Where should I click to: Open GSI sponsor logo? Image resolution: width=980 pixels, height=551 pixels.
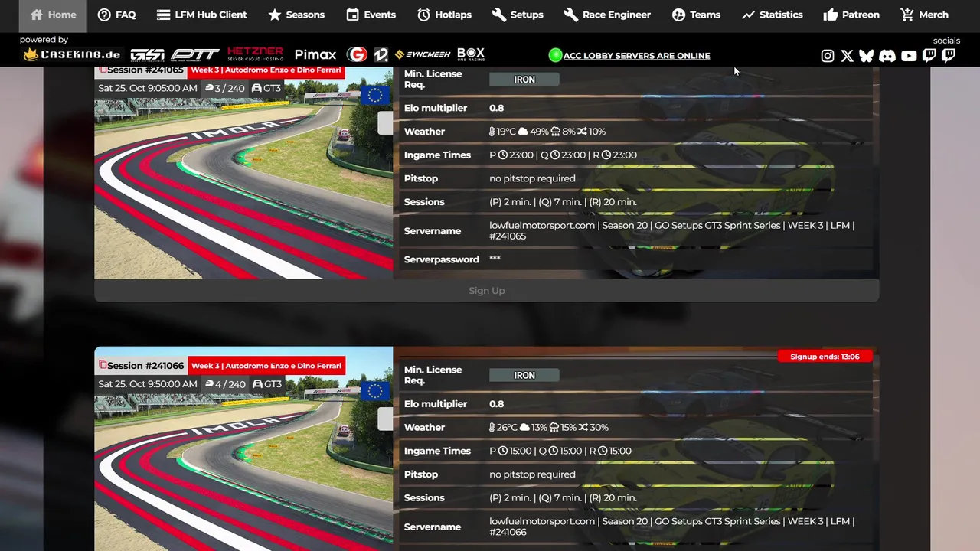(147, 54)
